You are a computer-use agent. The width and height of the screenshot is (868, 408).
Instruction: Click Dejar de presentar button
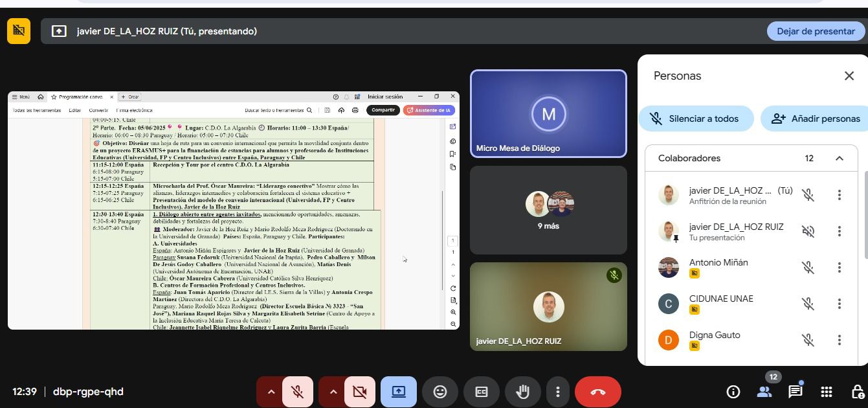tap(816, 31)
